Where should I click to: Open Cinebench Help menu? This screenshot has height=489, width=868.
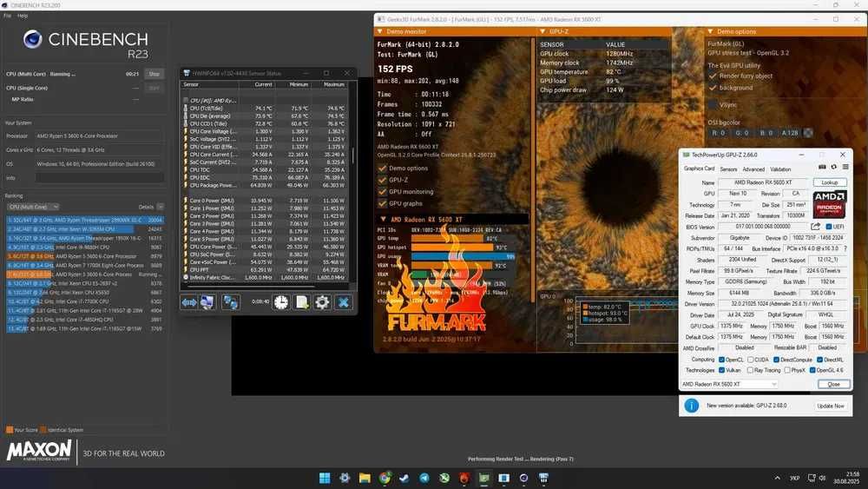(23, 16)
